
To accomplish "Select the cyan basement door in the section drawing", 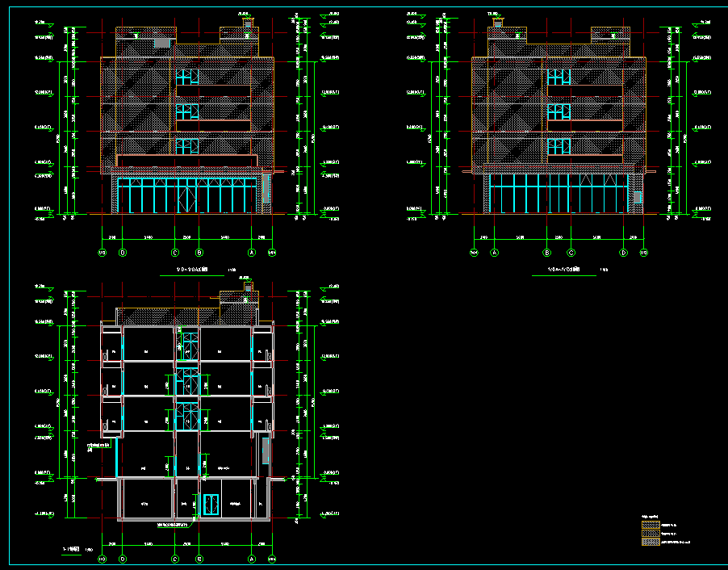I will [211, 503].
